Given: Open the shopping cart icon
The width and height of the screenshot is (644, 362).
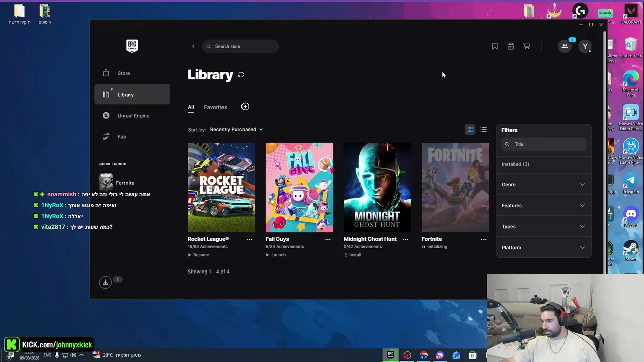Looking at the screenshot, I should (527, 46).
